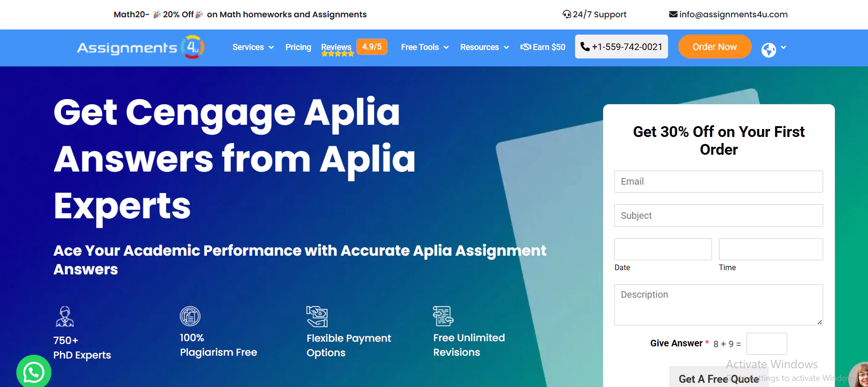The width and height of the screenshot is (868, 387).
Task: Focus the Description text area
Action: coord(718,304)
